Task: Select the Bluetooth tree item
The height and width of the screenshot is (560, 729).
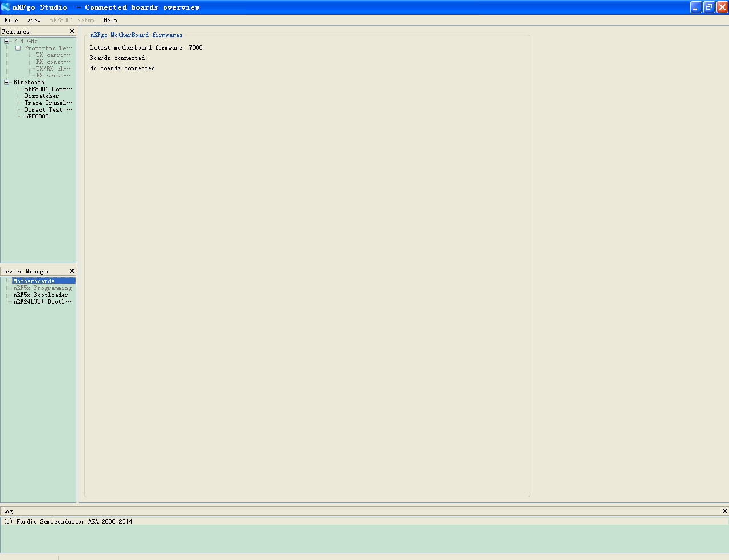Action: coord(29,83)
